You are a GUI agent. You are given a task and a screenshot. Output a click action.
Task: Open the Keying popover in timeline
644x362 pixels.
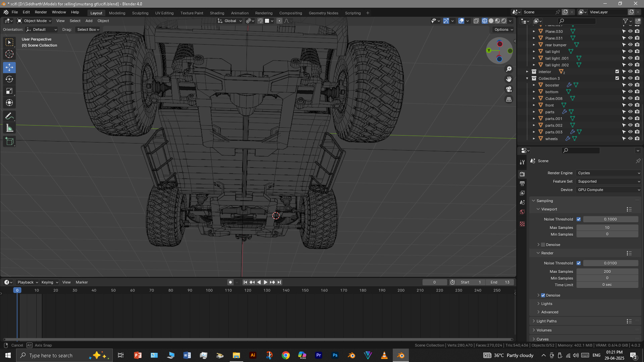pos(49,282)
